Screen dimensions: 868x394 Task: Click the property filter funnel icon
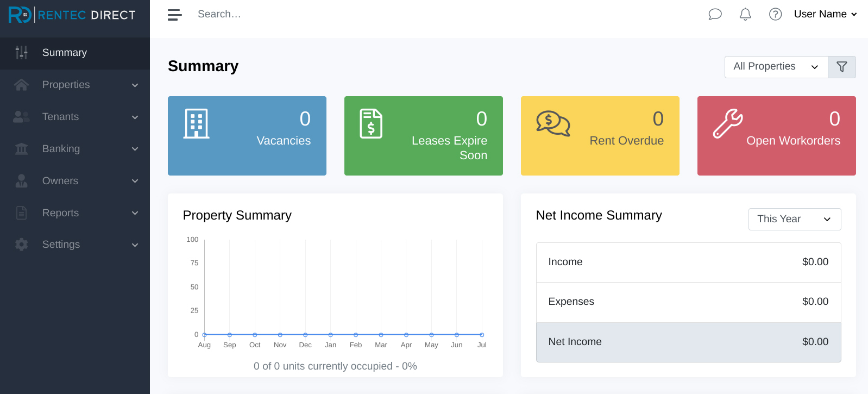[x=841, y=67]
